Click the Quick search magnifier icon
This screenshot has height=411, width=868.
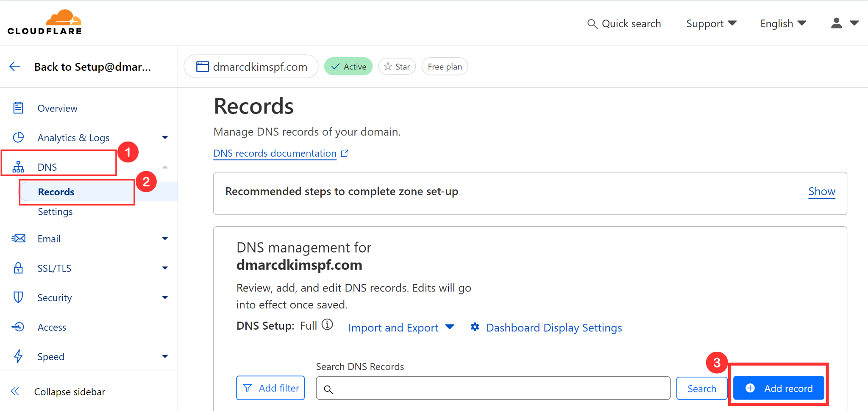coord(593,24)
